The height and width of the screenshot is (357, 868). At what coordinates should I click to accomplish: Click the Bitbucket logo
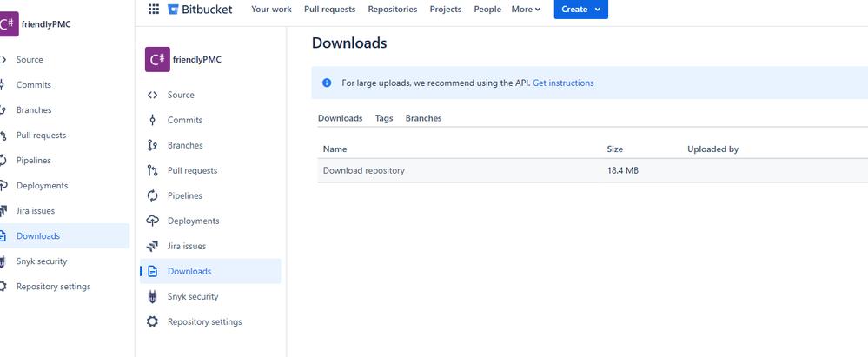tap(200, 10)
